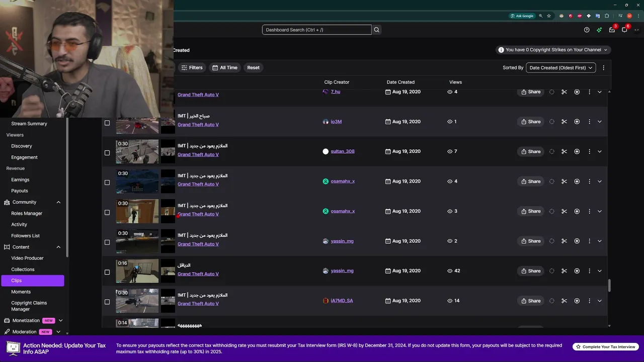Expand the Copyright Strikes notice chevron
Viewport: 644px width, 362px height.
(x=606, y=50)
